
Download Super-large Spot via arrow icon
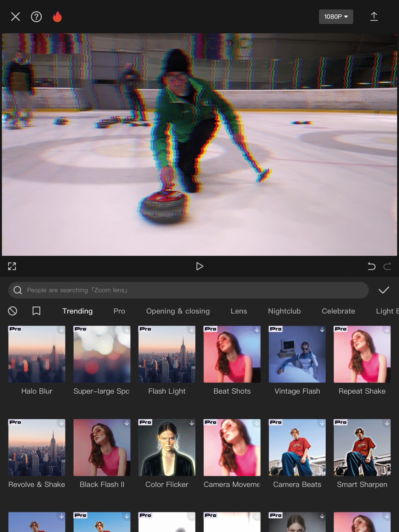click(127, 330)
